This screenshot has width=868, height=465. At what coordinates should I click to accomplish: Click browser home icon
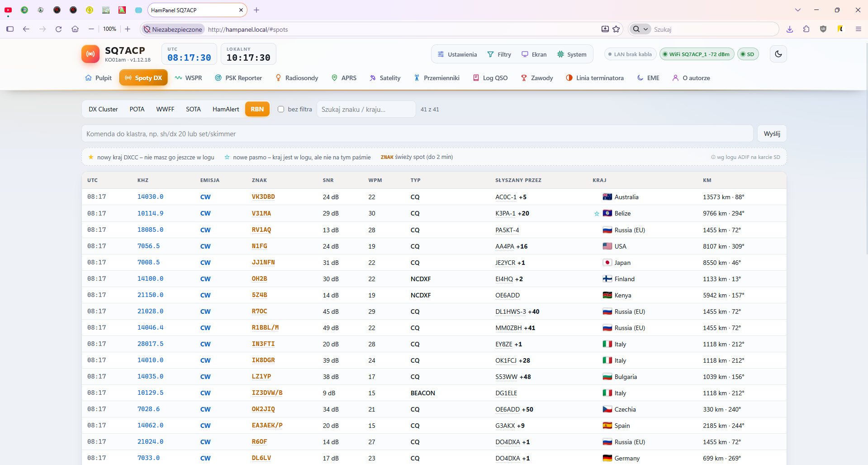(x=75, y=29)
